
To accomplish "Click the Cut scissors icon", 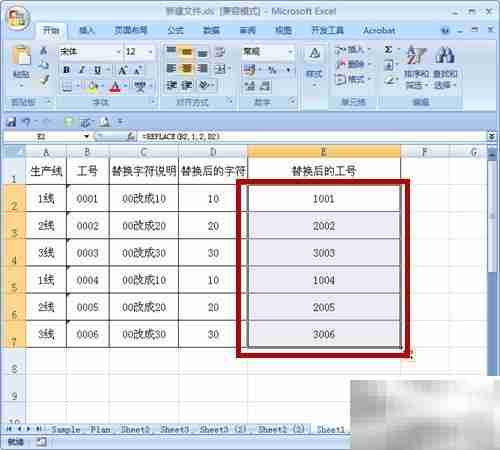I will click(x=44, y=51).
